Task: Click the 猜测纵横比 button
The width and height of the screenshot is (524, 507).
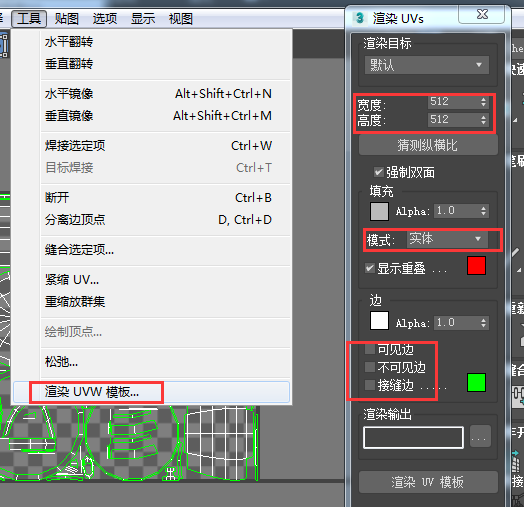Action: (428, 145)
